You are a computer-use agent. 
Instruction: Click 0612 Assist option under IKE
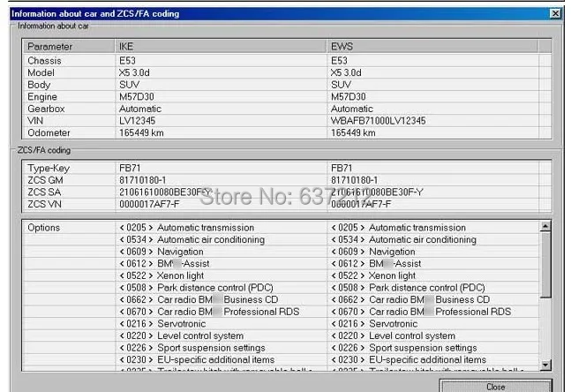pyautogui.click(x=165, y=263)
